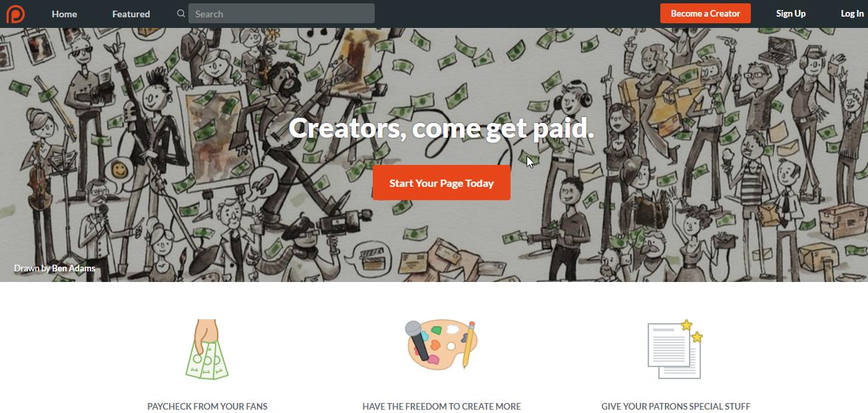The height and width of the screenshot is (413, 868).
Task: Click the search magnifier icon
Action: [x=181, y=13]
